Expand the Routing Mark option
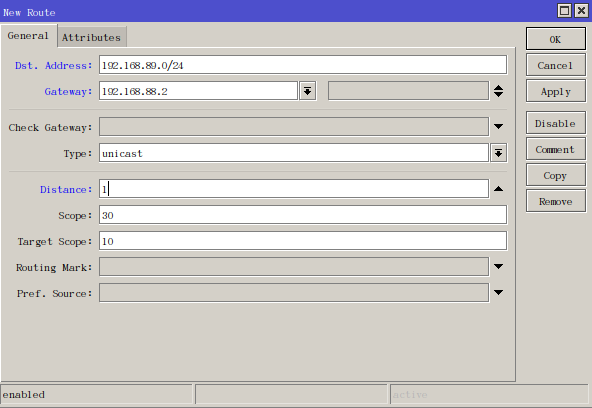The width and height of the screenshot is (592, 408). pyautogui.click(x=498, y=266)
